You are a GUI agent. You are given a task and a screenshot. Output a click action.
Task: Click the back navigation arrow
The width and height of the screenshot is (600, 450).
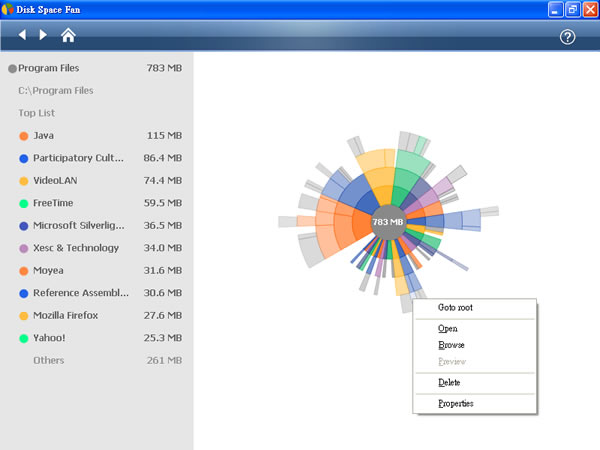click(22, 35)
